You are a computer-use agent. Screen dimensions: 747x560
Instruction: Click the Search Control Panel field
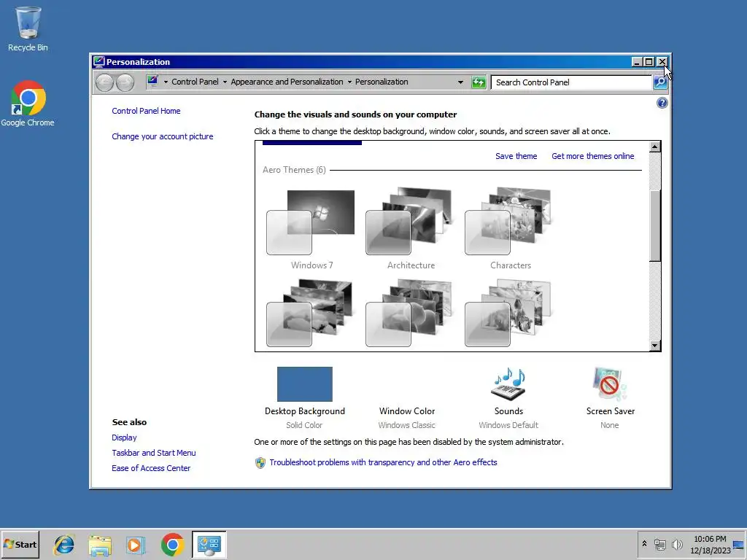tap(572, 82)
